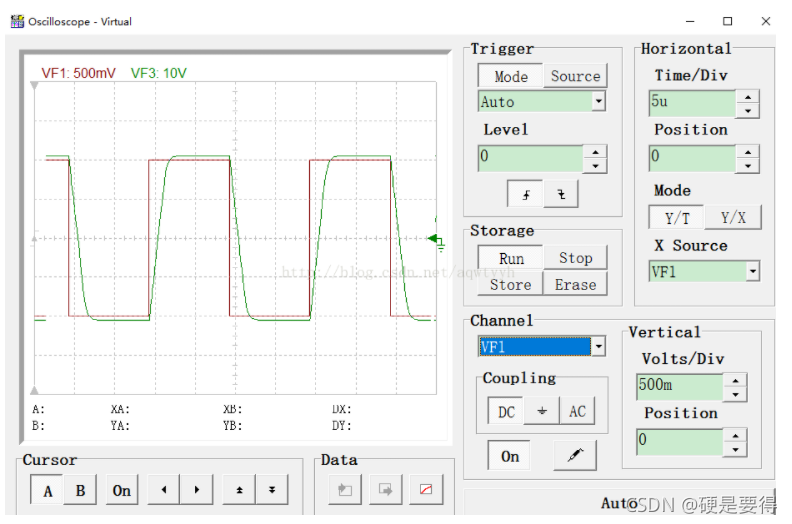Select Run in Storage

coord(511,258)
